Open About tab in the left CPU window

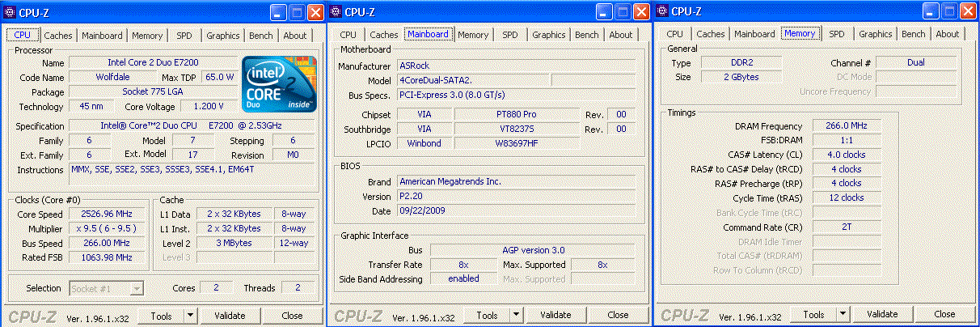click(295, 36)
